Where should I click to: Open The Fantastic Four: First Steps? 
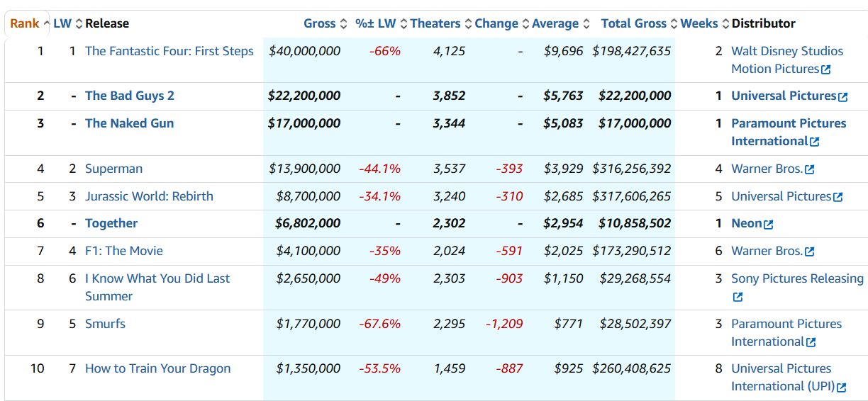tap(169, 51)
